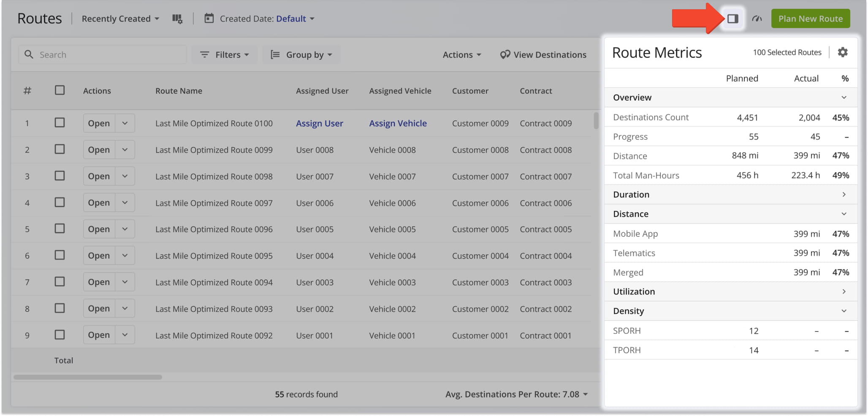
Task: Click the Plan New Route button
Action: (810, 19)
